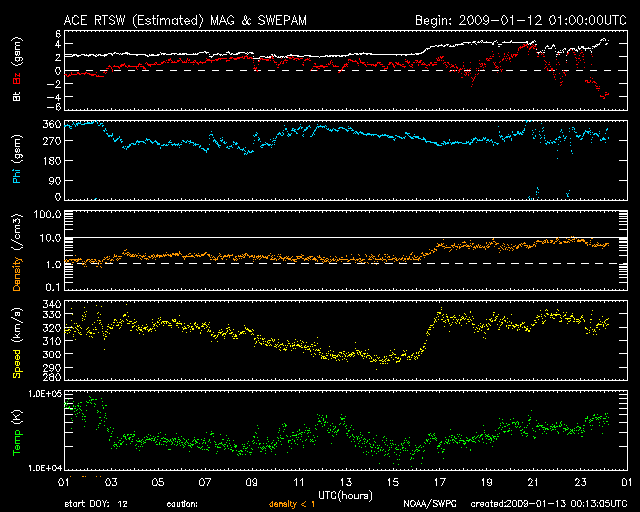This screenshot has width=640, height=512.
Task: Click the '180' tick on the Phi axis
Action: point(52,160)
